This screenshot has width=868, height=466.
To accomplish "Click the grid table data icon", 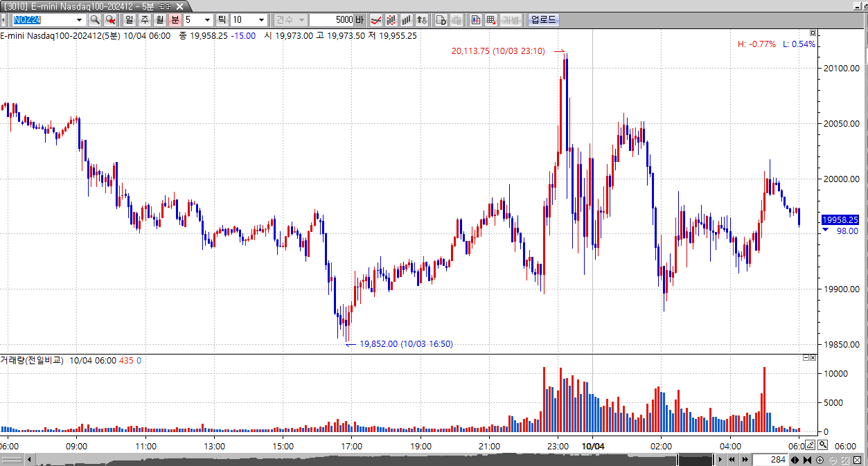I will tap(491, 20).
